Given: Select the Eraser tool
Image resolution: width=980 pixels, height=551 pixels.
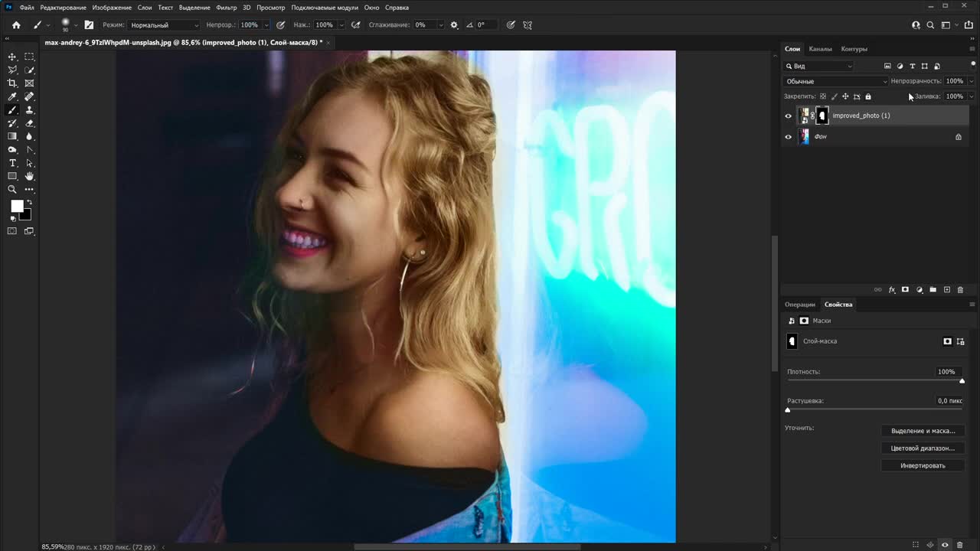Looking at the screenshot, I should click(x=29, y=123).
